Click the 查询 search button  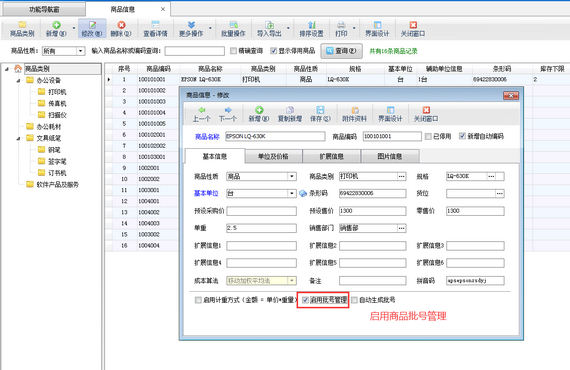(x=341, y=51)
